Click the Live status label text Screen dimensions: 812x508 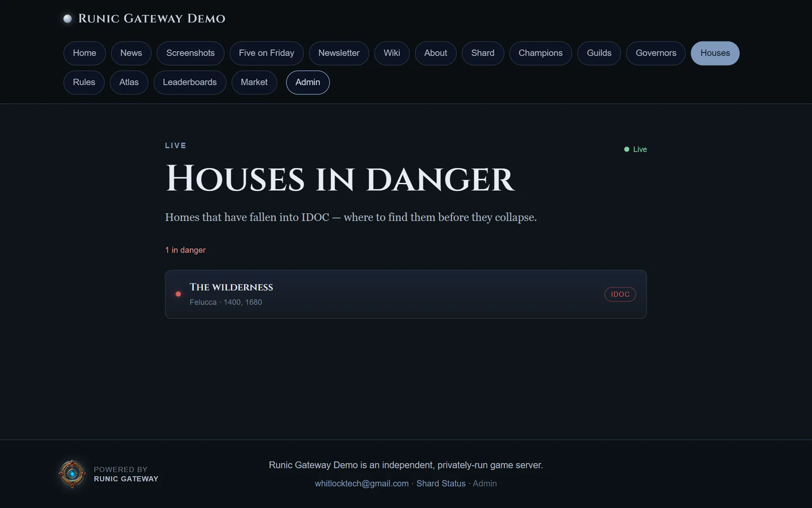(640, 149)
